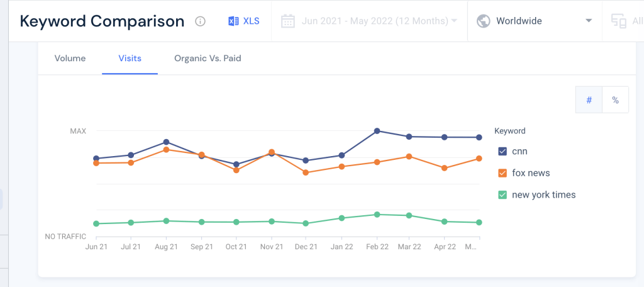
Task: Click cnn data point at Oct 21
Action: pyautogui.click(x=236, y=164)
